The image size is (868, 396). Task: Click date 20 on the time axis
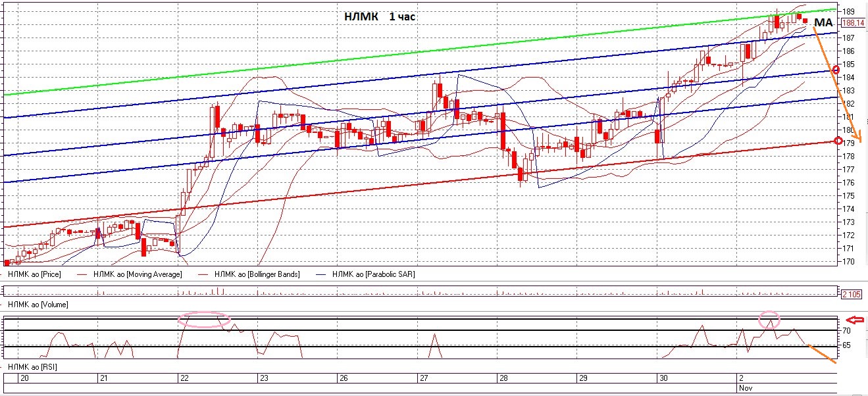24,378
